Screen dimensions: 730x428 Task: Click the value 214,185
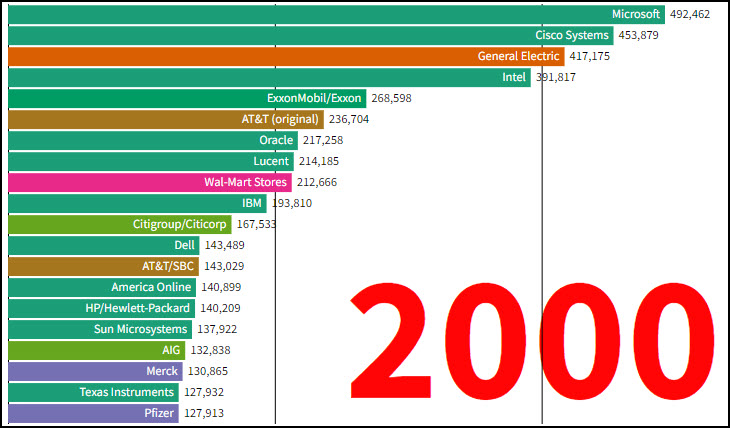[319, 161]
